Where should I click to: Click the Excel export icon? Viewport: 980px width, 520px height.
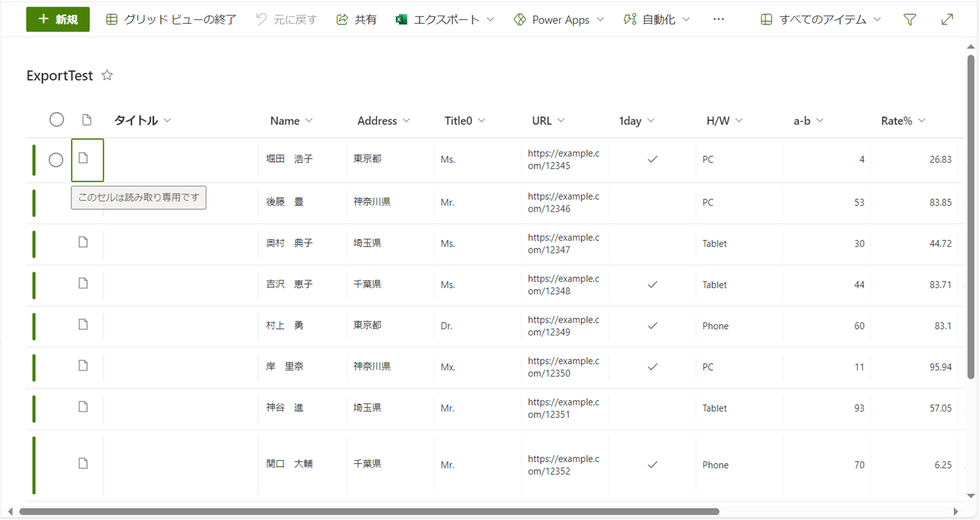401,20
